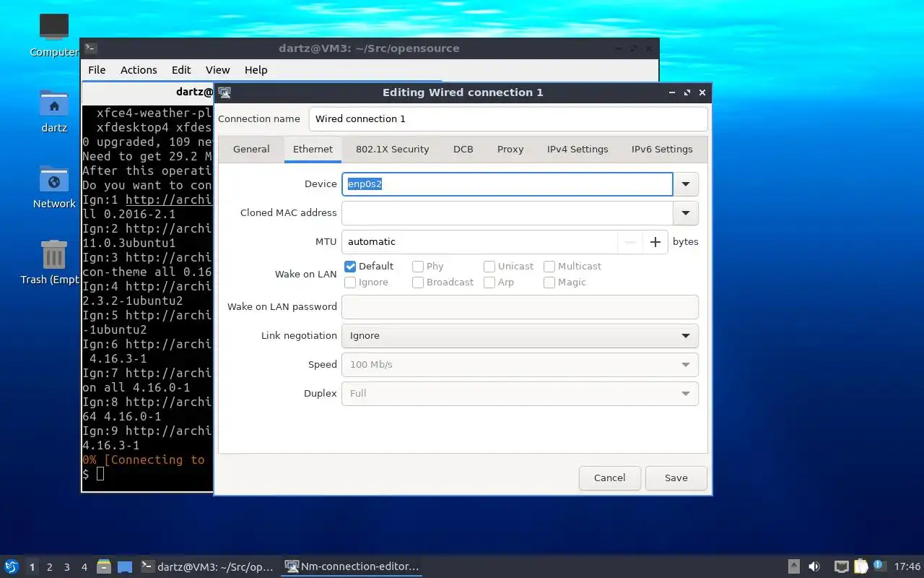Screen dimensions: 924x578
Task: Click the Device input field
Action: (x=507, y=184)
